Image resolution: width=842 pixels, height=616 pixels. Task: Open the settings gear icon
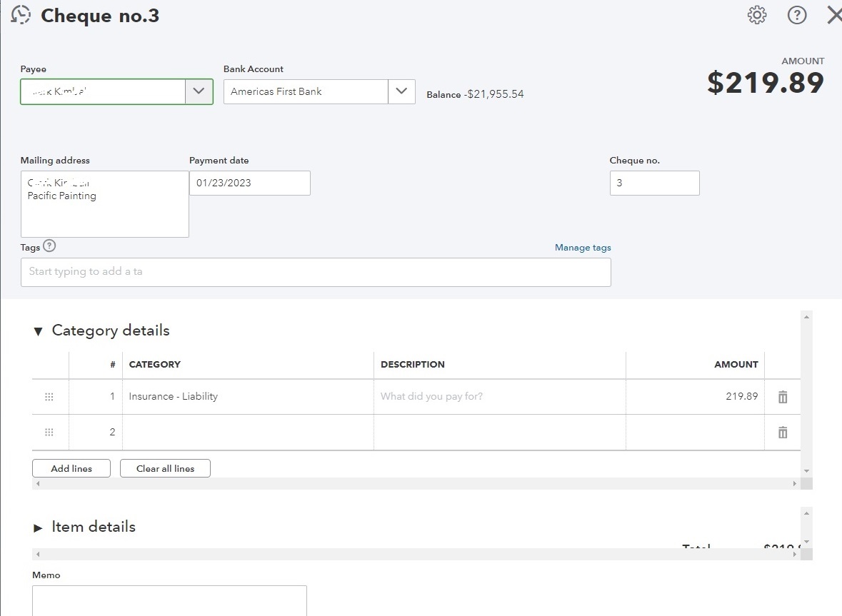click(x=757, y=15)
